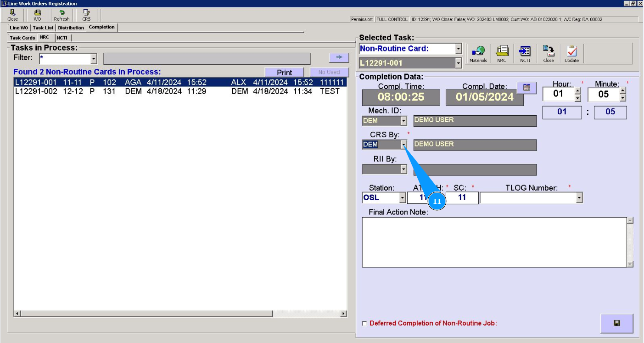Open the RII By dropdown

tap(403, 169)
